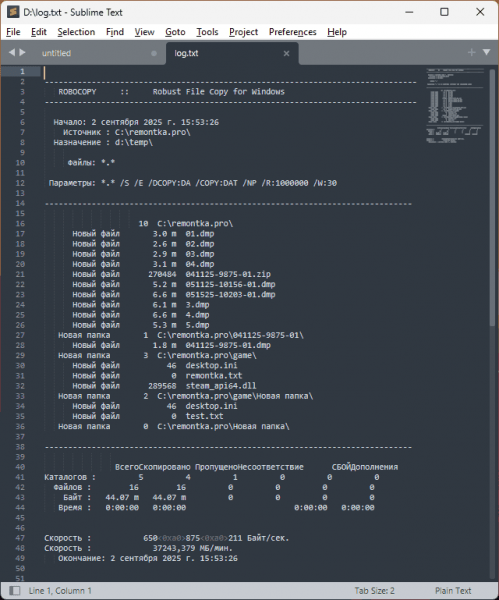Open the Project menu

click(243, 32)
